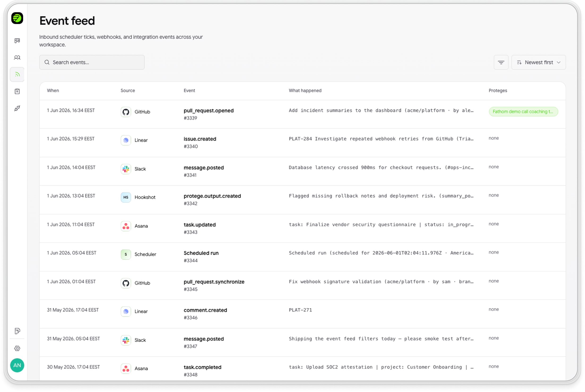Click the Proteges column header
Viewport: 585px width, 392px height.
tap(498, 90)
